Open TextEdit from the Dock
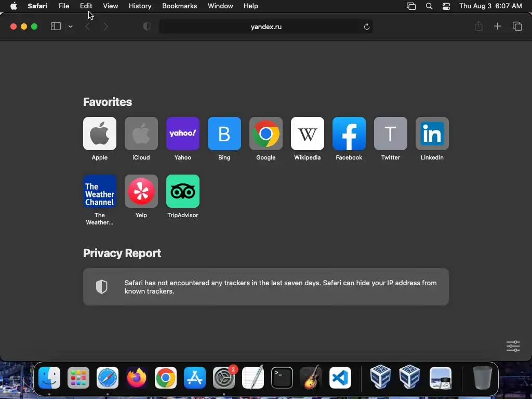The image size is (532, 399). point(253,377)
